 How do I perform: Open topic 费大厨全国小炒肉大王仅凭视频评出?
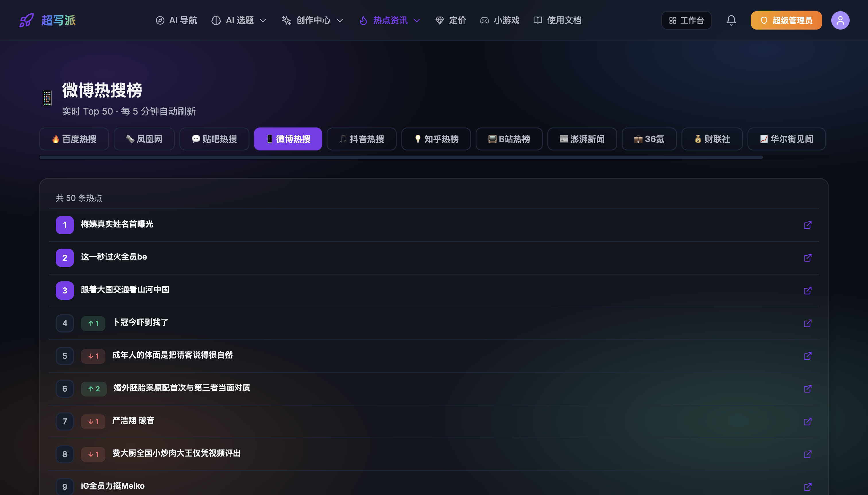[177, 453]
